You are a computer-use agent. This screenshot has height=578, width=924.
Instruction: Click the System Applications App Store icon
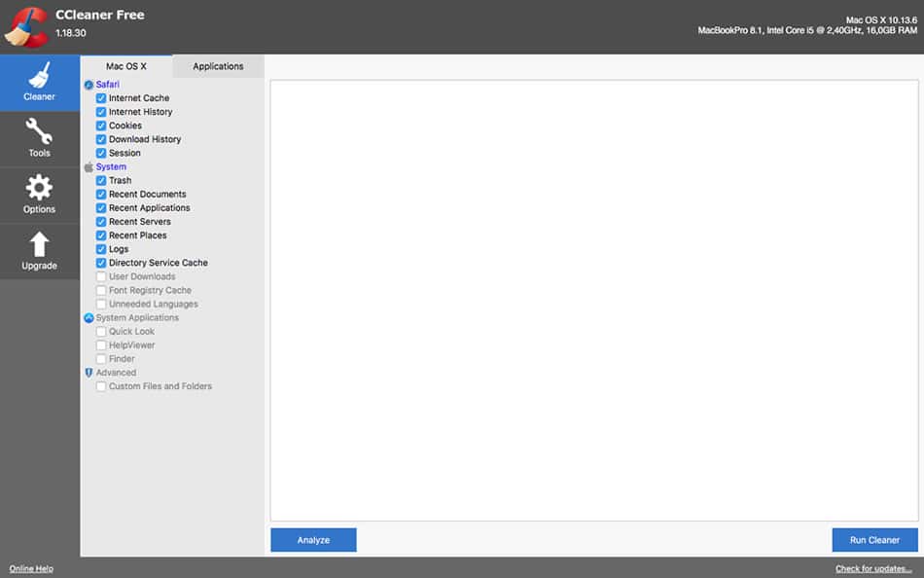pos(89,318)
